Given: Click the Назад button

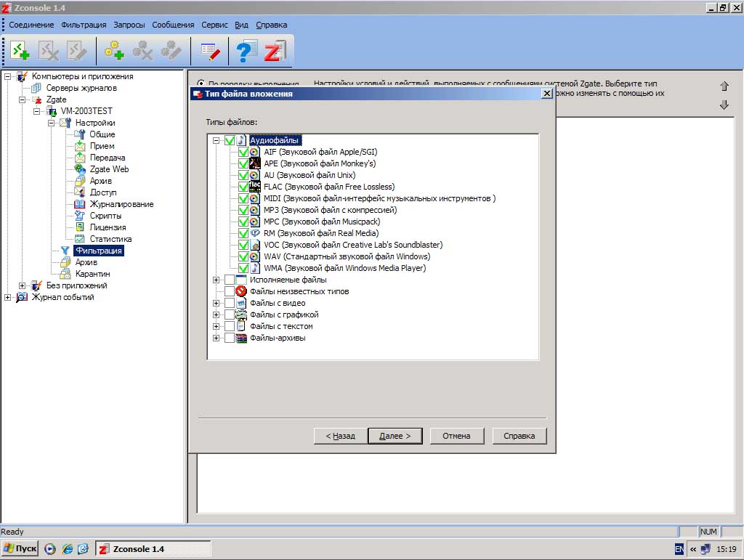Looking at the screenshot, I should pos(340,436).
